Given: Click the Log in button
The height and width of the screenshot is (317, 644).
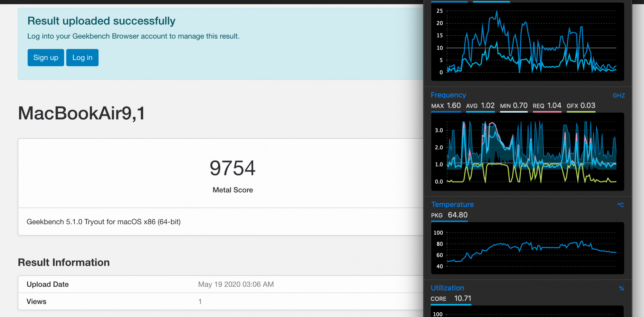Looking at the screenshot, I should click(82, 58).
